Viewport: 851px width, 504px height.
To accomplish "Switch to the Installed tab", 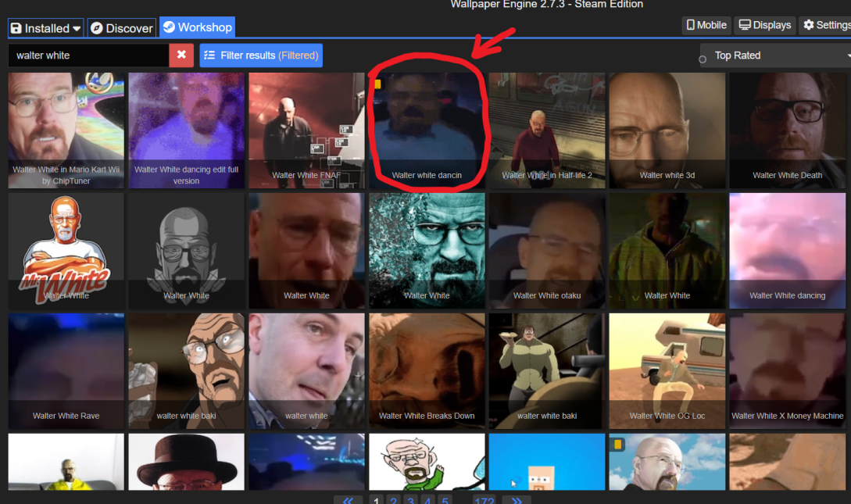I will [x=45, y=28].
